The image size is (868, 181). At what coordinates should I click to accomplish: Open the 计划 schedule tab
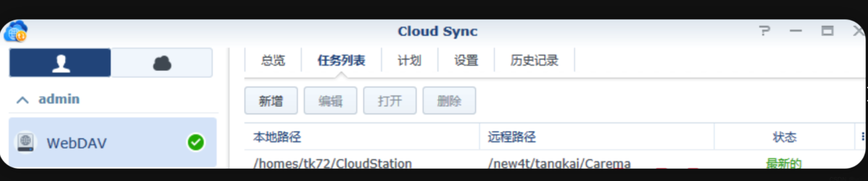click(x=409, y=60)
